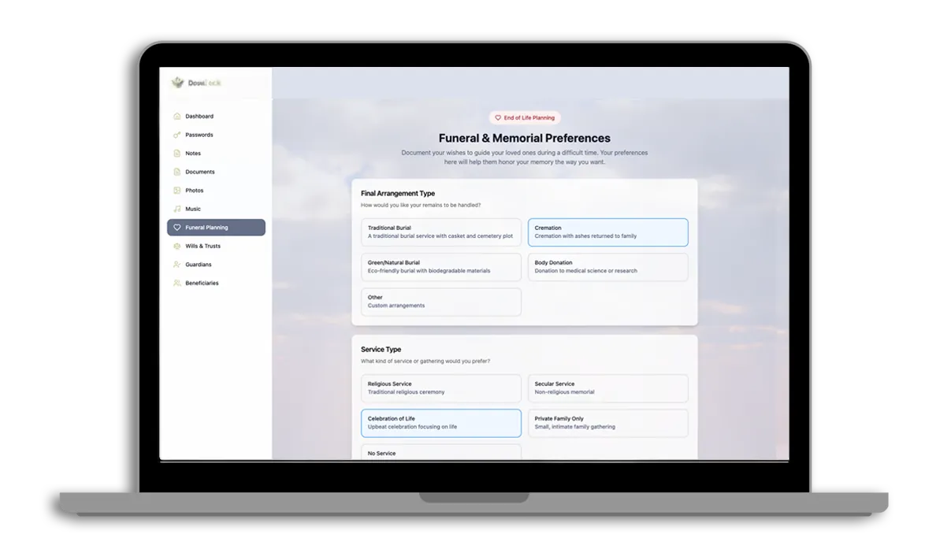951x560 pixels.
Task: Click the Notes page icon
Action: tap(177, 154)
